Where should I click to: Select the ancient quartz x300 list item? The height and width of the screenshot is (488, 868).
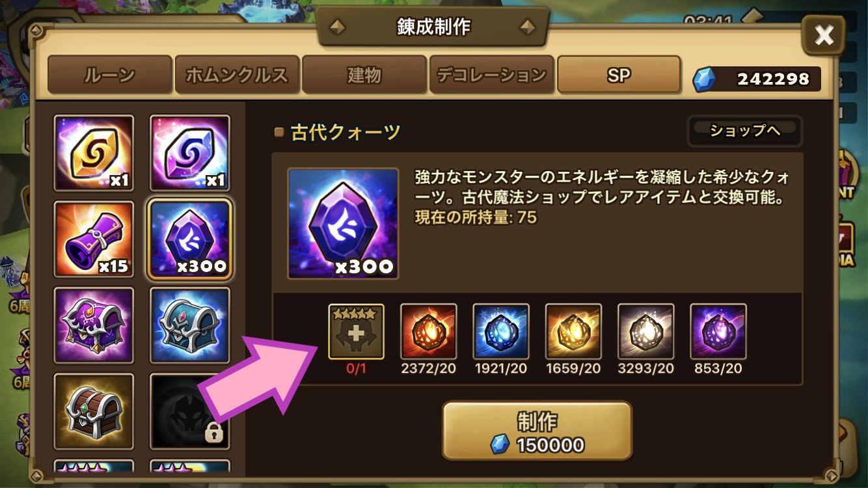point(190,239)
